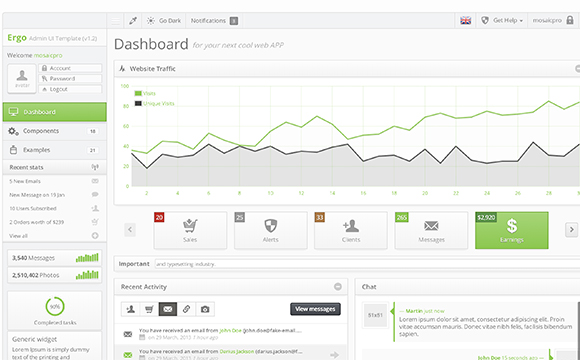Click the Logout link
The image size is (580, 360).
70,89
